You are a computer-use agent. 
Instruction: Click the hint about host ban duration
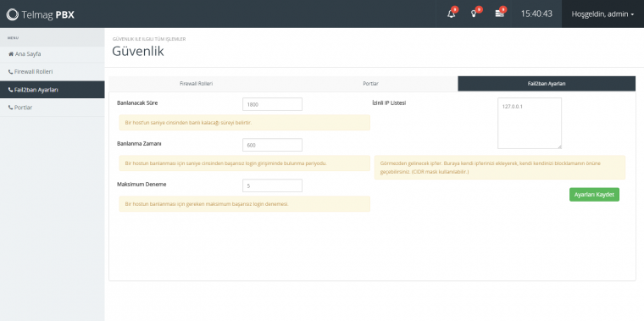[x=244, y=122]
